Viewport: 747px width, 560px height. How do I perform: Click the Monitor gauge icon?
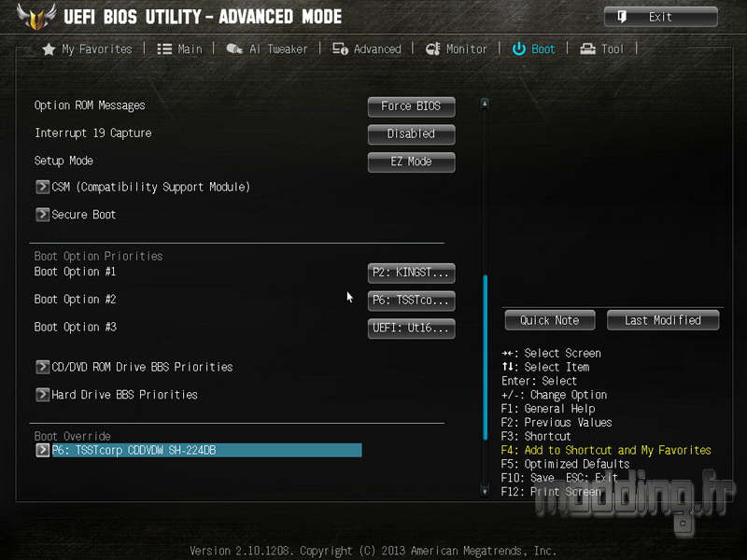433,49
